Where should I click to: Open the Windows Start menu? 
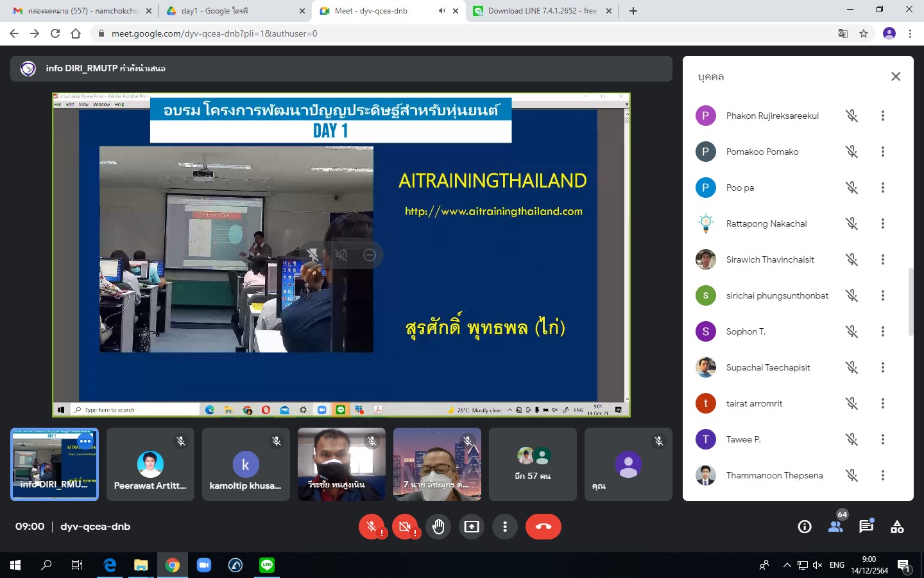point(15,565)
